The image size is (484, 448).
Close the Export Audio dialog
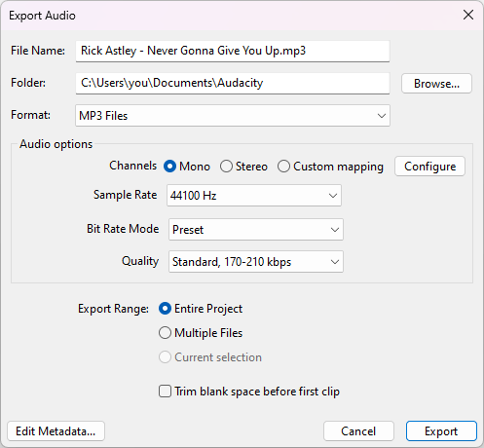[468, 15]
